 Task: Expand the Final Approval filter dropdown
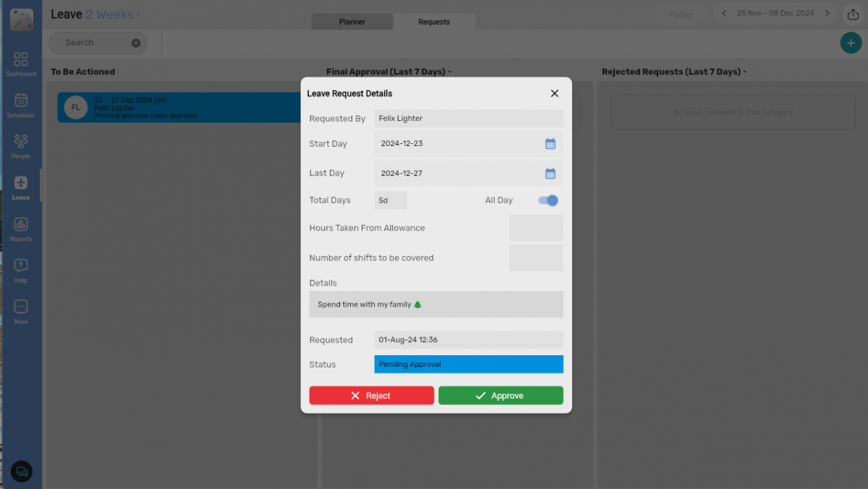(x=449, y=72)
